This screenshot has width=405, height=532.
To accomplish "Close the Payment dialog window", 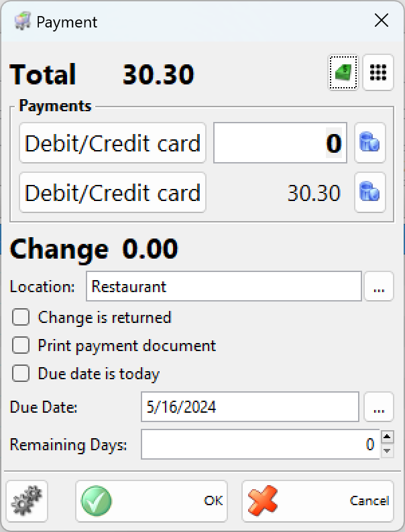I will pos(382,21).
